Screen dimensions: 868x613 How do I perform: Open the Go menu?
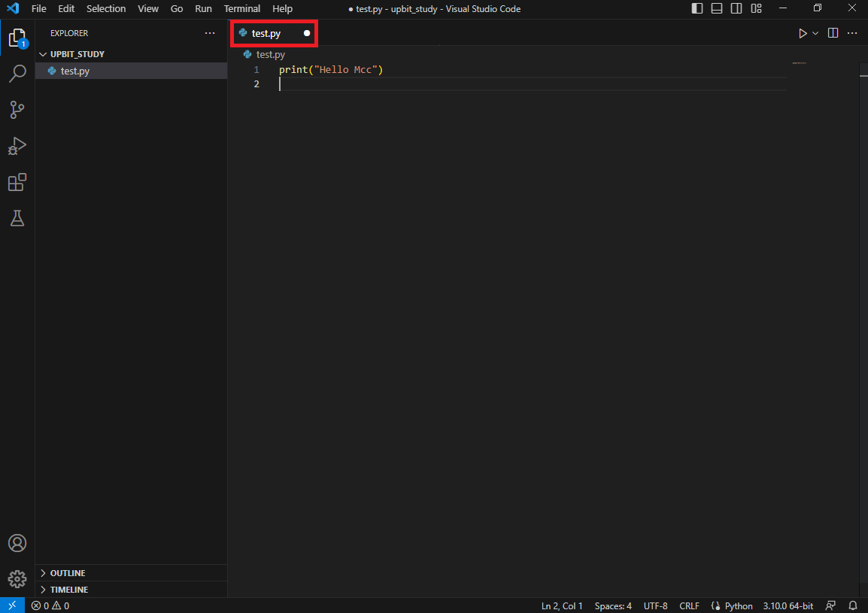click(177, 9)
